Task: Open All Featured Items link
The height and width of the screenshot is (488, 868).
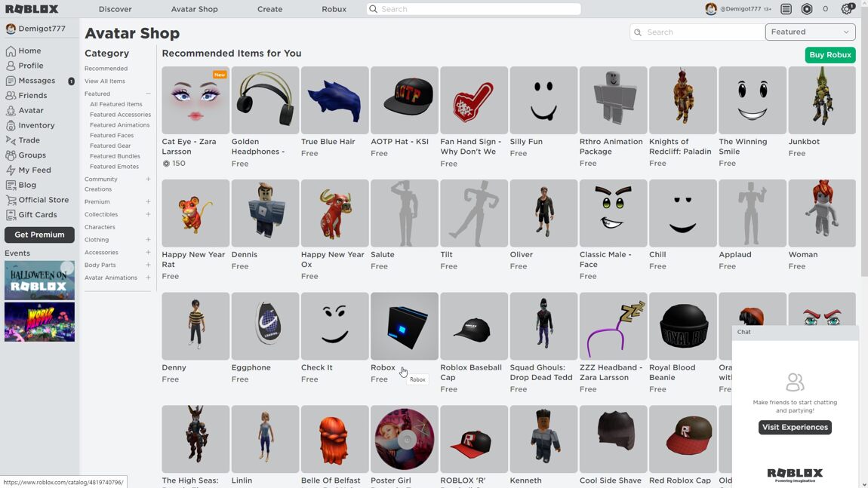Action: click(115, 104)
